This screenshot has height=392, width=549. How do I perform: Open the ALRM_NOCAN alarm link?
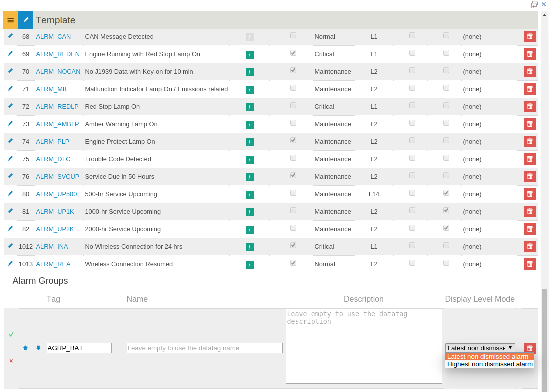(x=58, y=72)
